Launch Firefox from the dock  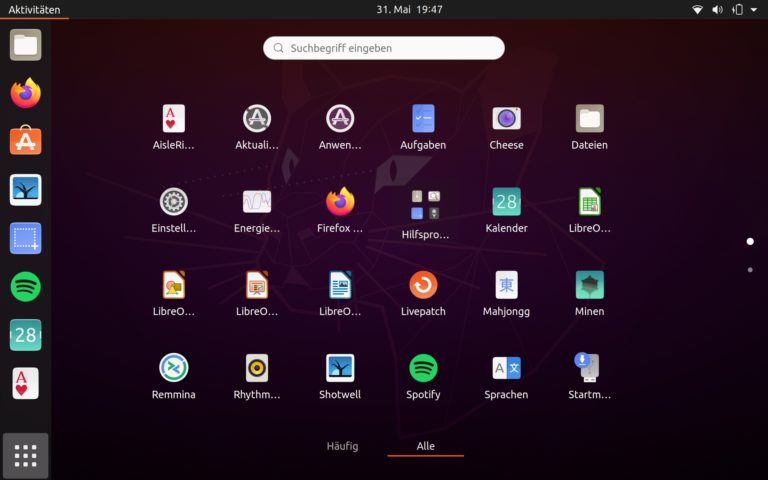click(x=25, y=93)
